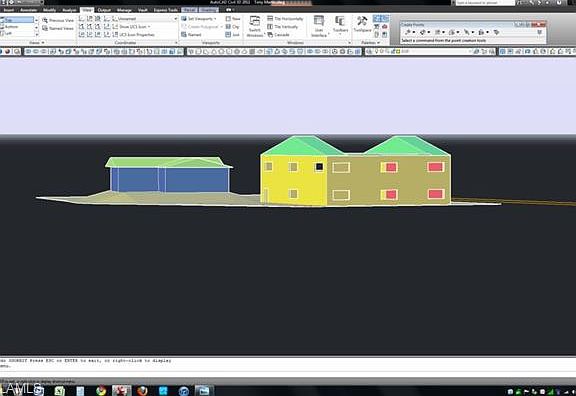The width and height of the screenshot is (576, 396).
Task: Switch to the Annotate ribbon tab
Action: pyautogui.click(x=28, y=10)
